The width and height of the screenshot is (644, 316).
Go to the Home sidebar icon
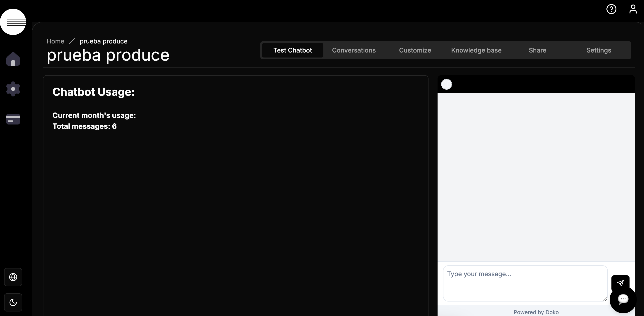point(13,59)
